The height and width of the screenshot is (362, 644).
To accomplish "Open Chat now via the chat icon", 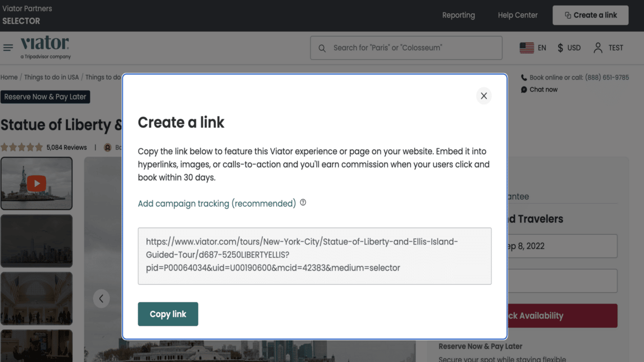I will [x=524, y=89].
